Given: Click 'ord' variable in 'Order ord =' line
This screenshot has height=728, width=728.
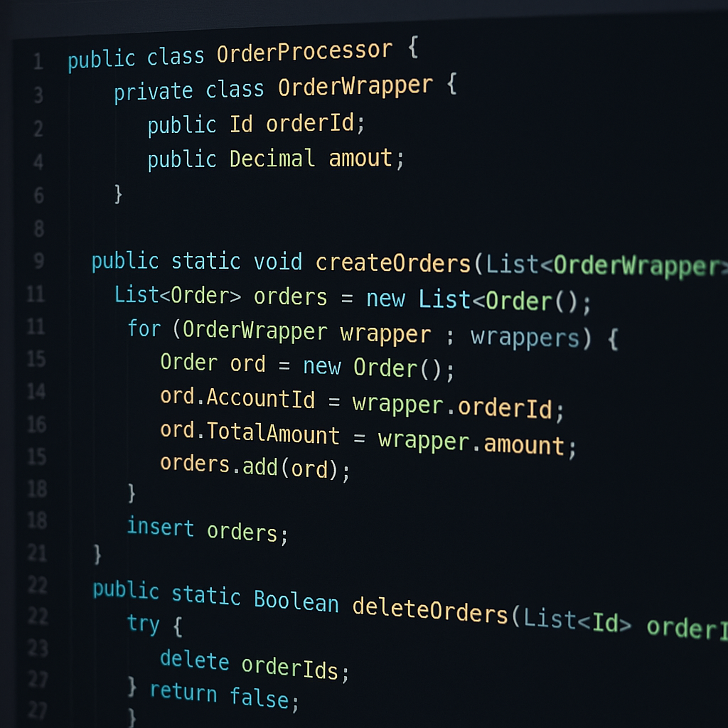Looking at the screenshot, I should tap(248, 363).
